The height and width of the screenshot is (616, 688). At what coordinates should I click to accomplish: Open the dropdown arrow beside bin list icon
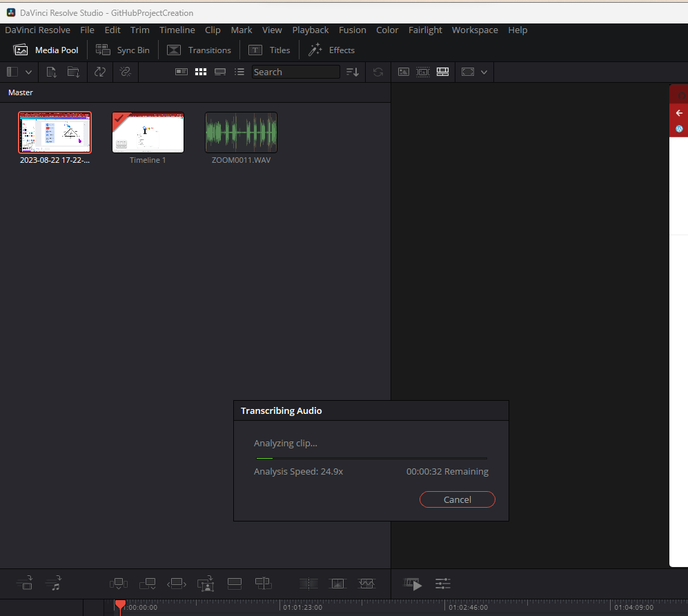point(28,72)
